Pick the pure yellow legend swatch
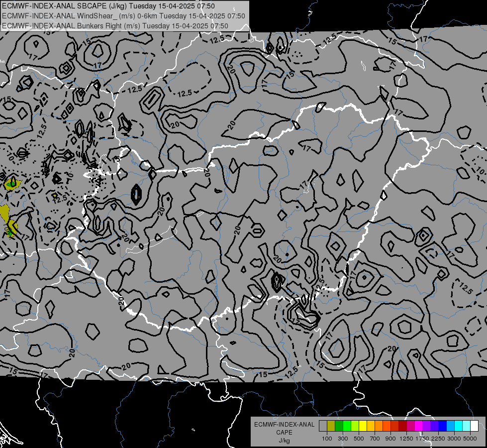The height and width of the screenshot is (448, 487). click(x=363, y=426)
